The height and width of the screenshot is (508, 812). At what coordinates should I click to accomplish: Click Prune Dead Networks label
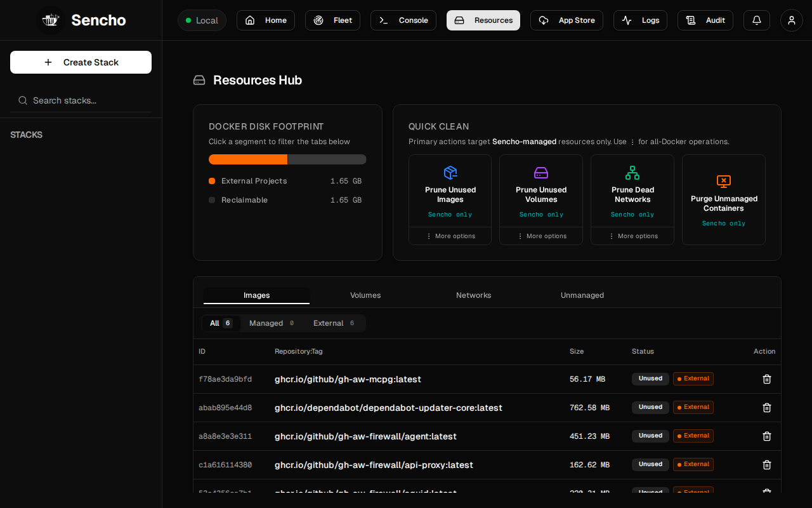(x=632, y=194)
